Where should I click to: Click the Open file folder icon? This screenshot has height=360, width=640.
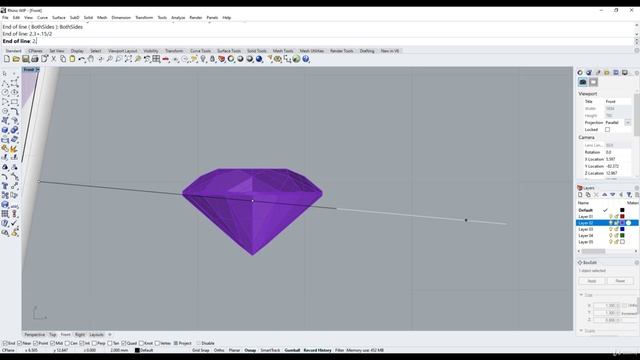[16, 59]
